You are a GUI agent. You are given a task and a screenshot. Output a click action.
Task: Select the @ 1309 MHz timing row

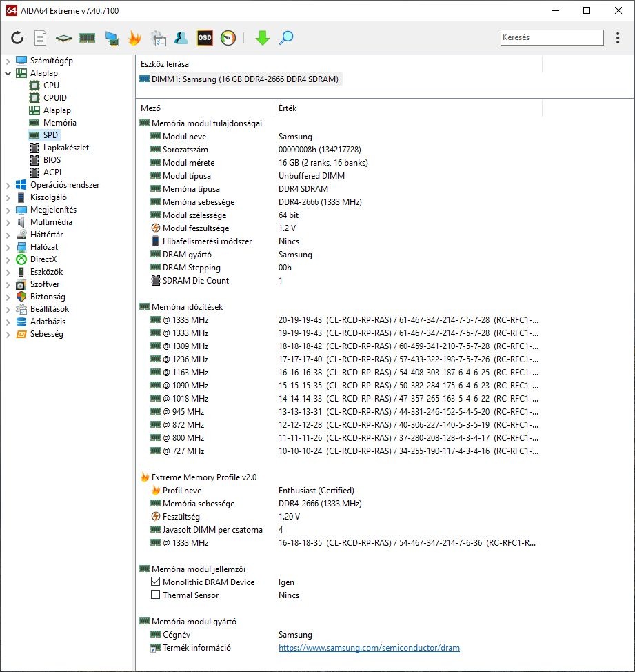pyautogui.click(x=341, y=346)
